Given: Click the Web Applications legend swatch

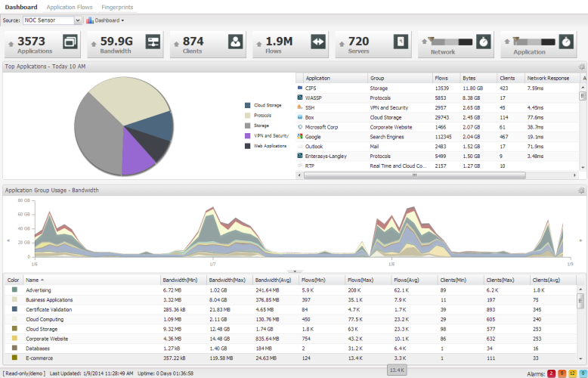Looking at the screenshot, I should click(x=247, y=146).
